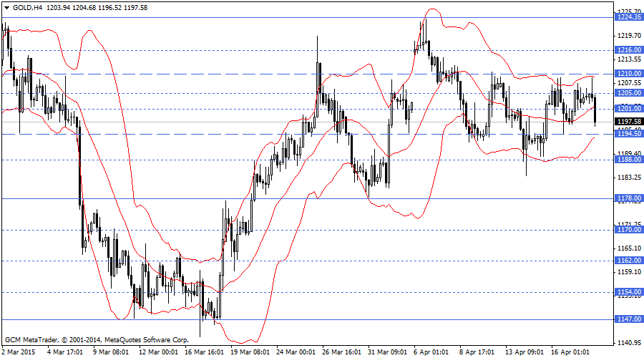Viewport: 644px width, 358px height.
Task: Select the 1147.00 price level label
Action: [628, 319]
